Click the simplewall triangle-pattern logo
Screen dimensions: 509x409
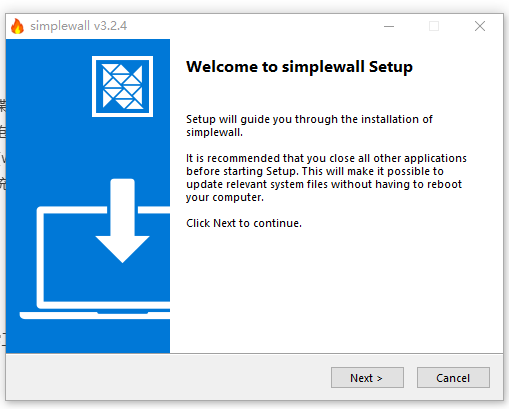122,87
